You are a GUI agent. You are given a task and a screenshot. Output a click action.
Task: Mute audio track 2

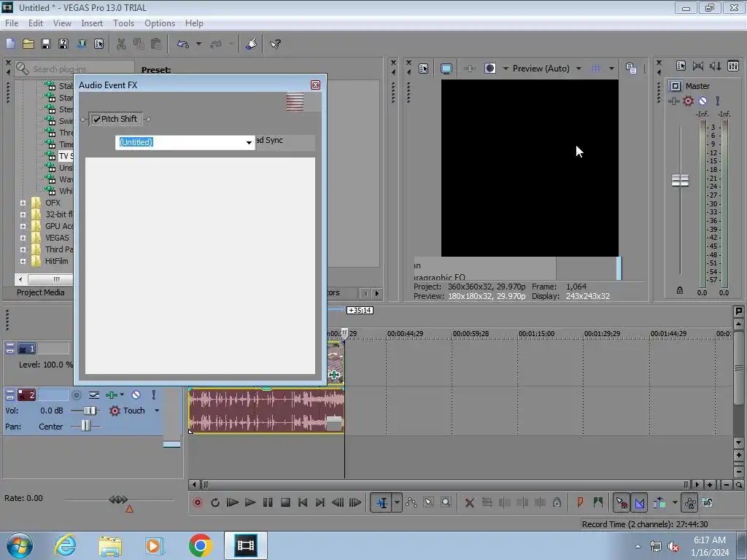pos(136,394)
